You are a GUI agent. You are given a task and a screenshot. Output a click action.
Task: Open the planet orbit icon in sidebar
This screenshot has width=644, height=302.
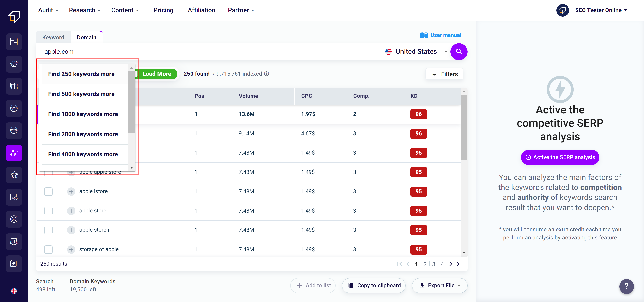(14, 130)
